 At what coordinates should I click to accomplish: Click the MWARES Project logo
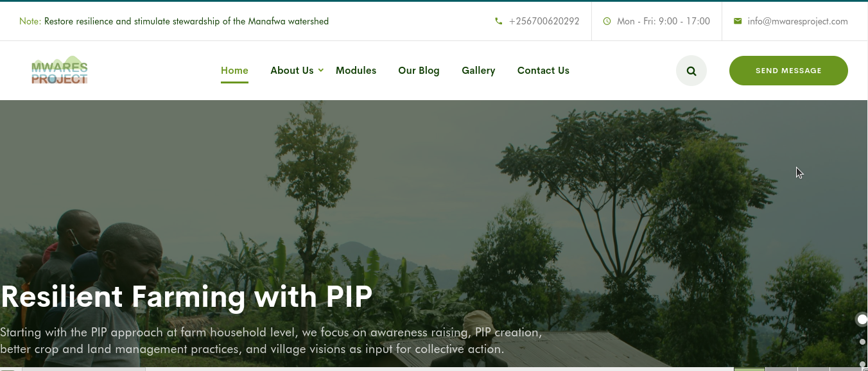click(60, 70)
